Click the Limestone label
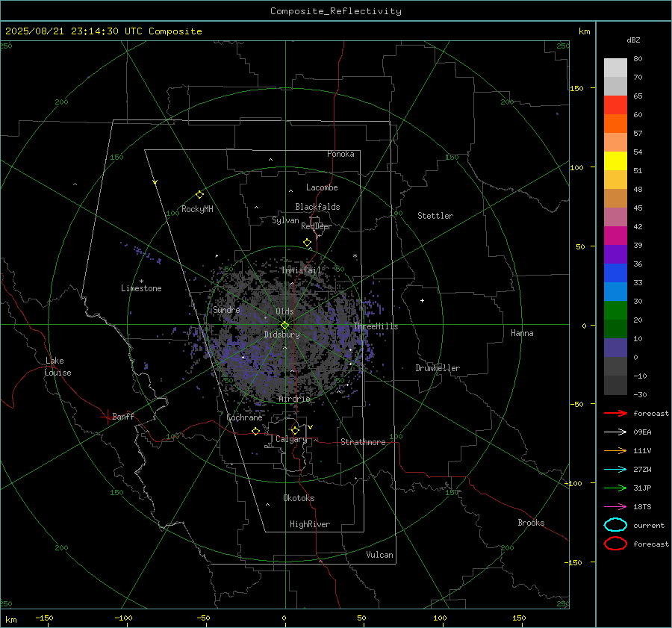Screen dimensions: 672x628 pyautogui.click(x=141, y=288)
